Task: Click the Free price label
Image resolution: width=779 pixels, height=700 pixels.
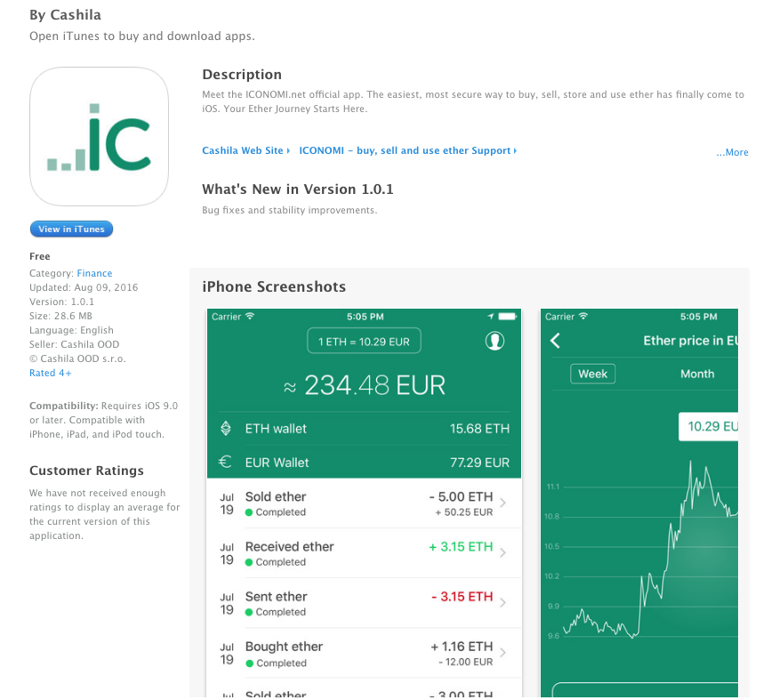Action: [40, 256]
